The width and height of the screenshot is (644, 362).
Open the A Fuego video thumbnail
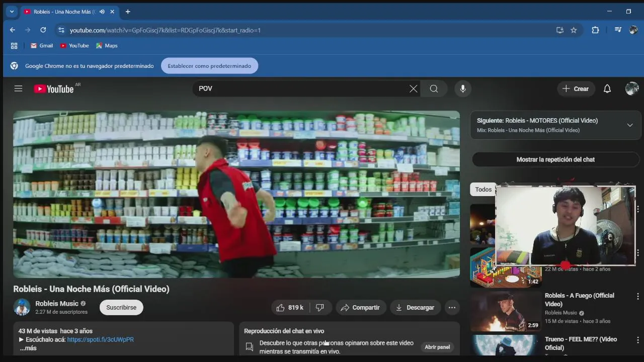505,311
